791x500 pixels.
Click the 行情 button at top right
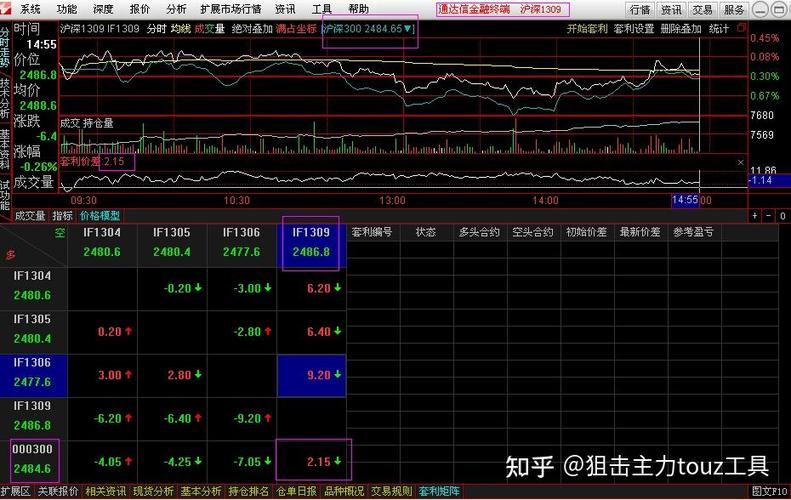coord(640,10)
